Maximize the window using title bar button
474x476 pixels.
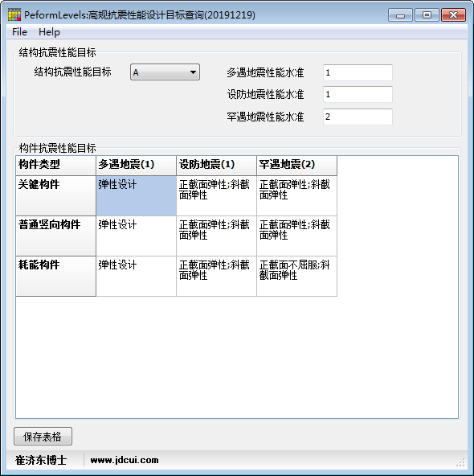pyautogui.click(x=427, y=14)
